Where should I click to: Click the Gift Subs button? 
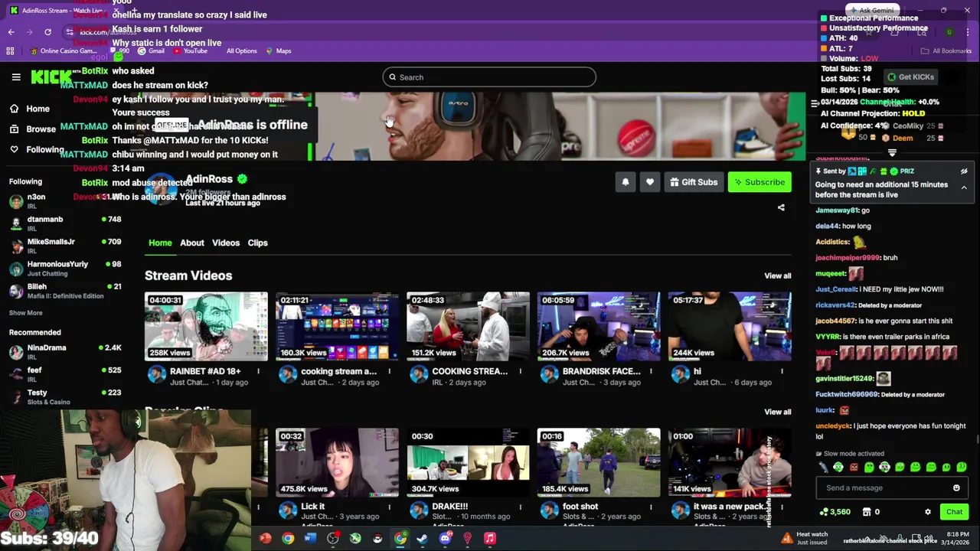coord(694,182)
